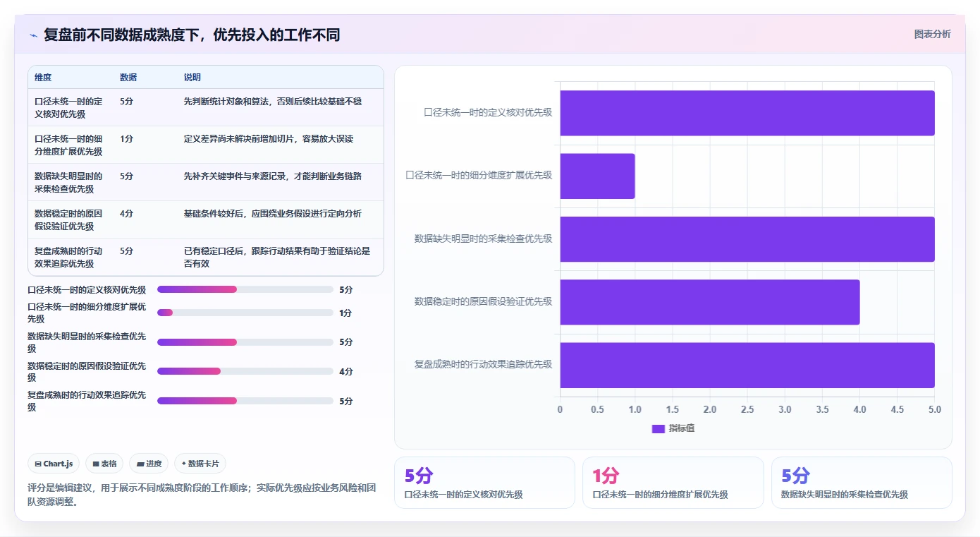This screenshot has height=537, width=980.
Task: Click description 先判断统计对象和算法
Action: pyautogui.click(x=273, y=102)
